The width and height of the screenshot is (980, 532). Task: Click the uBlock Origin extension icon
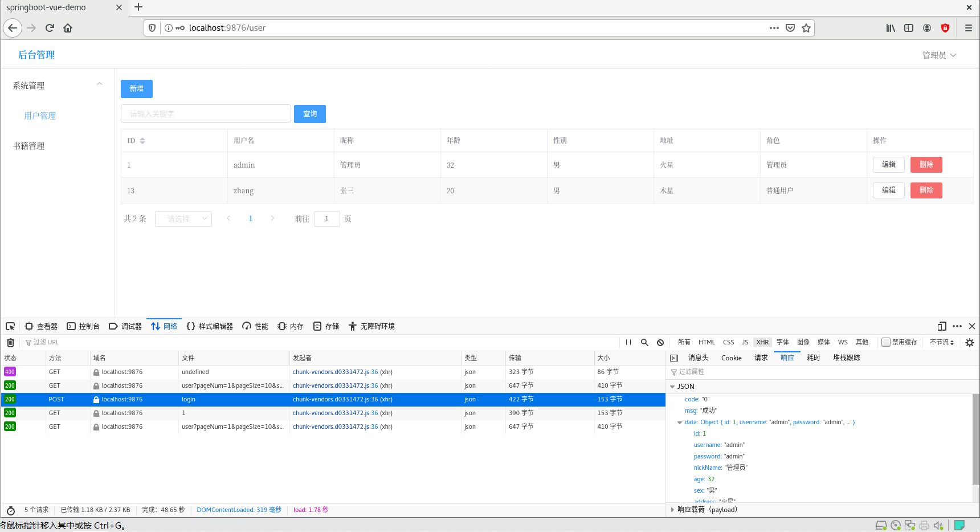click(x=945, y=27)
